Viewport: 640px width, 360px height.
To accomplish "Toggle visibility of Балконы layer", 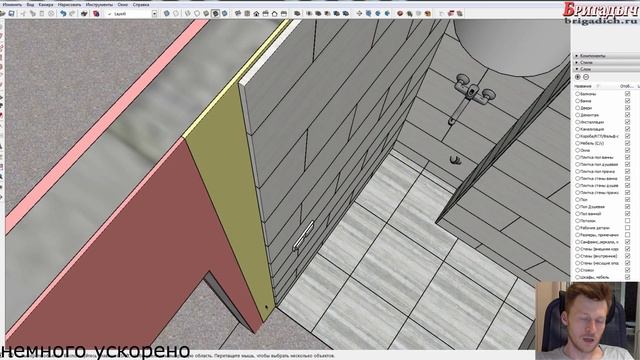I will coord(627,94).
